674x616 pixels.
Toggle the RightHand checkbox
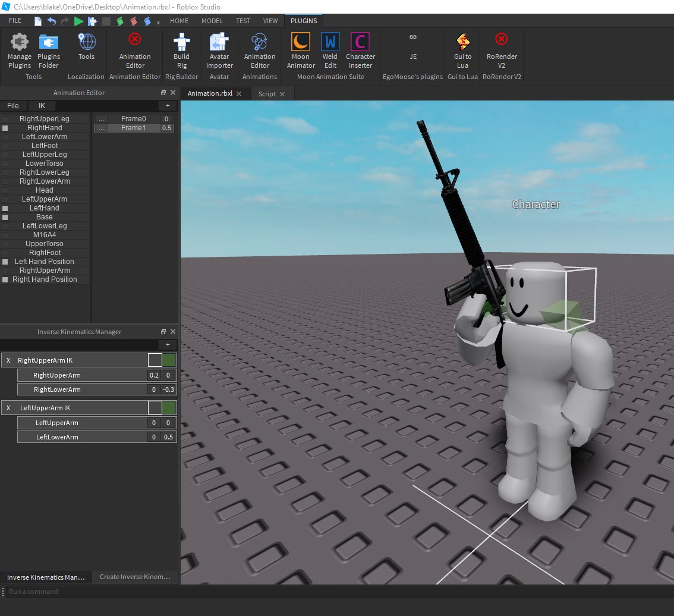point(5,128)
